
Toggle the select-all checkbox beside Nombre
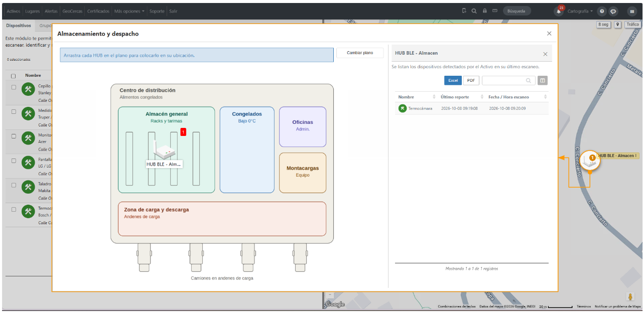click(x=14, y=76)
